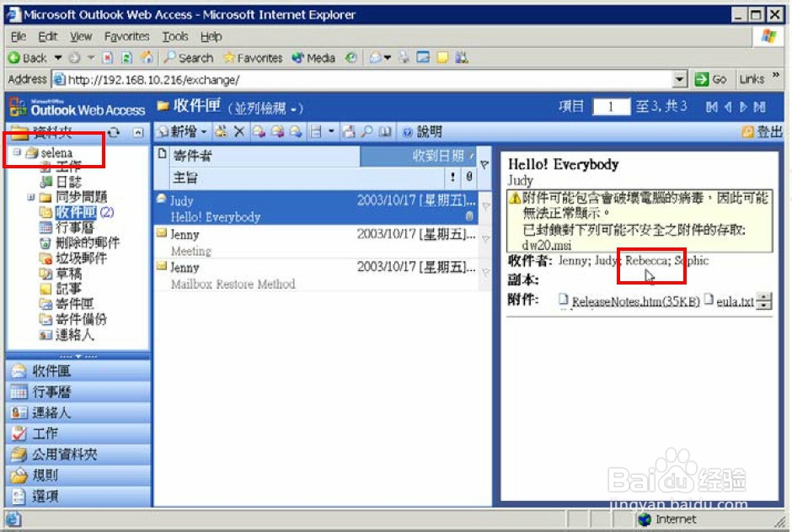Screen dimensions: 792x532
Task: Open 工作 shortcut in bottom navigation
Action: [78, 433]
